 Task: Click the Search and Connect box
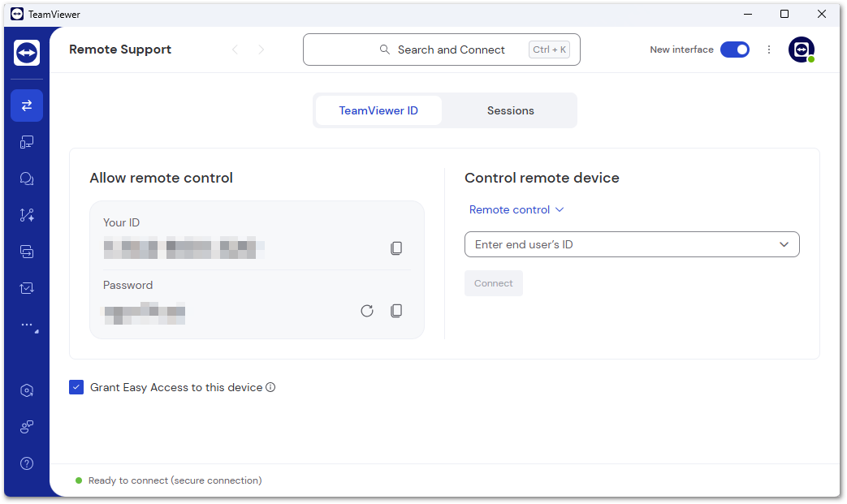(442, 50)
